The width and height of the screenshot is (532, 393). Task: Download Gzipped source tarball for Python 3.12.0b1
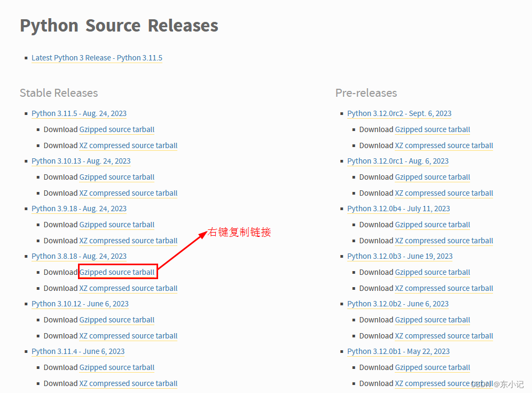coord(433,367)
